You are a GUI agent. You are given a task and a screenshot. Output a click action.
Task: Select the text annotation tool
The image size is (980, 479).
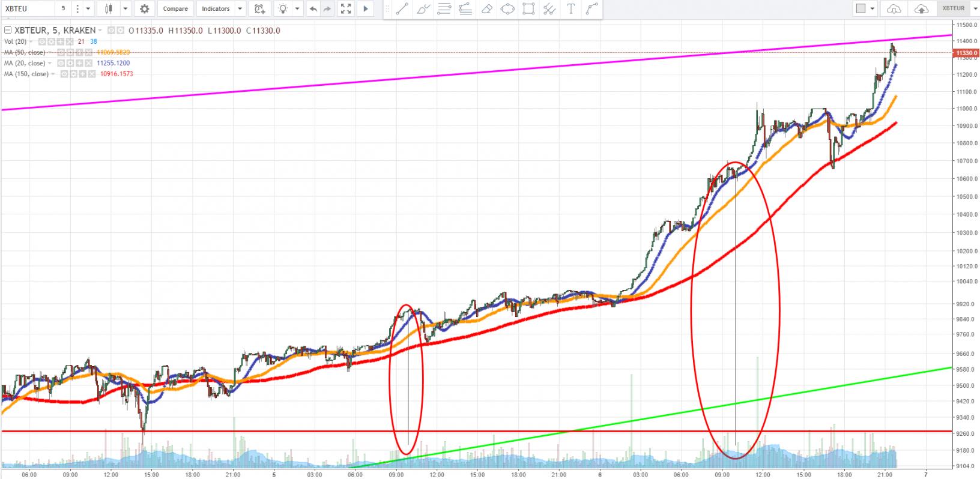click(570, 8)
